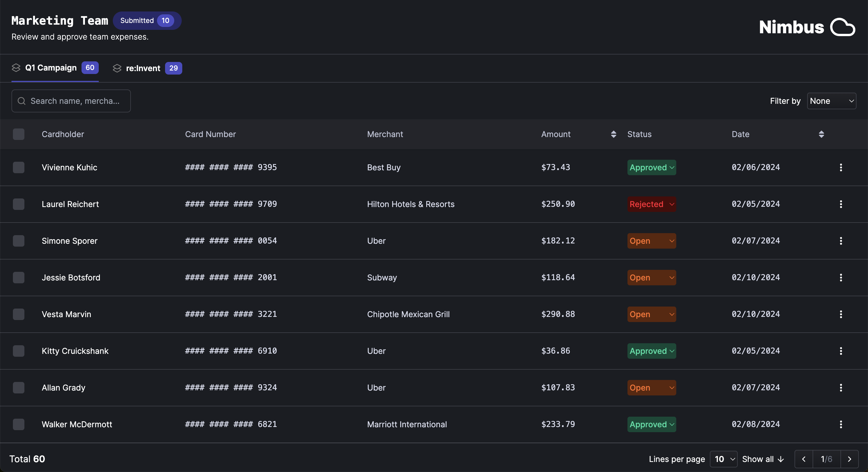This screenshot has width=868, height=472.
Task: Click the Submitted 10 badge
Action: click(147, 21)
